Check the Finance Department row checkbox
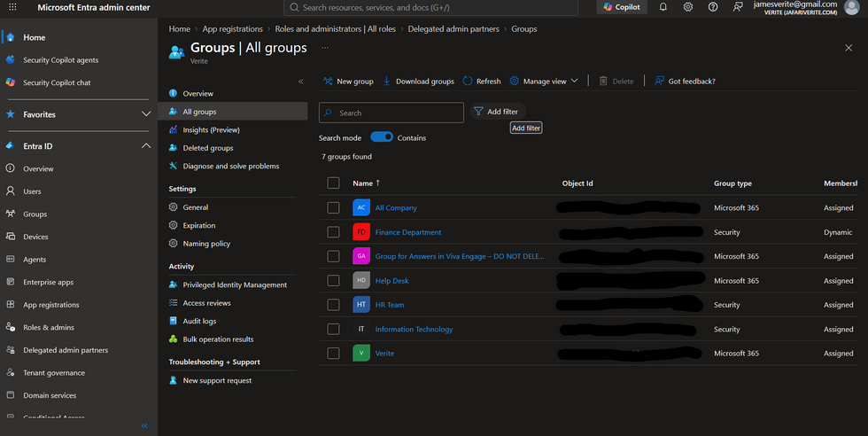 tap(333, 232)
